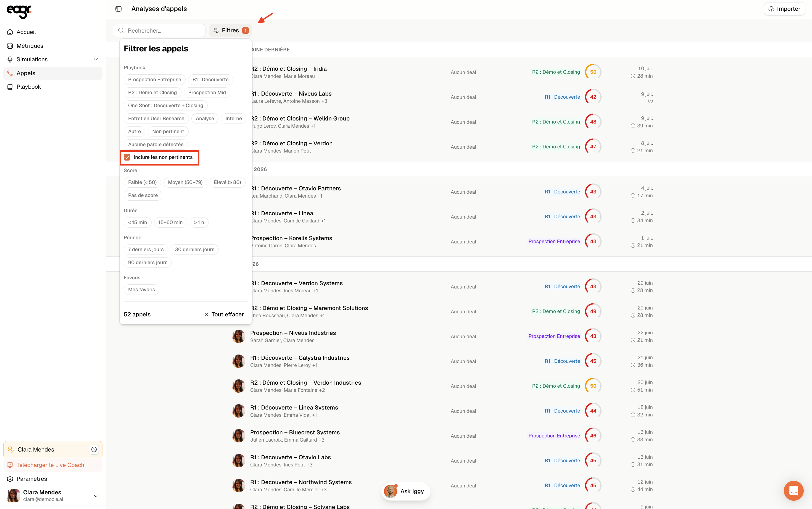Image resolution: width=812 pixels, height=509 pixels.
Task: Click Télécharger le Live Coach
Action: 53,465
